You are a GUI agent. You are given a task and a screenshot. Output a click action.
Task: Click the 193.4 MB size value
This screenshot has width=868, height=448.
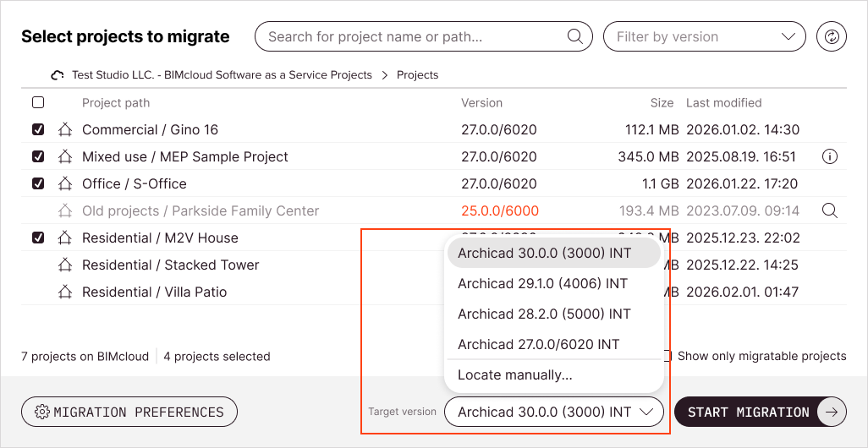coord(649,210)
